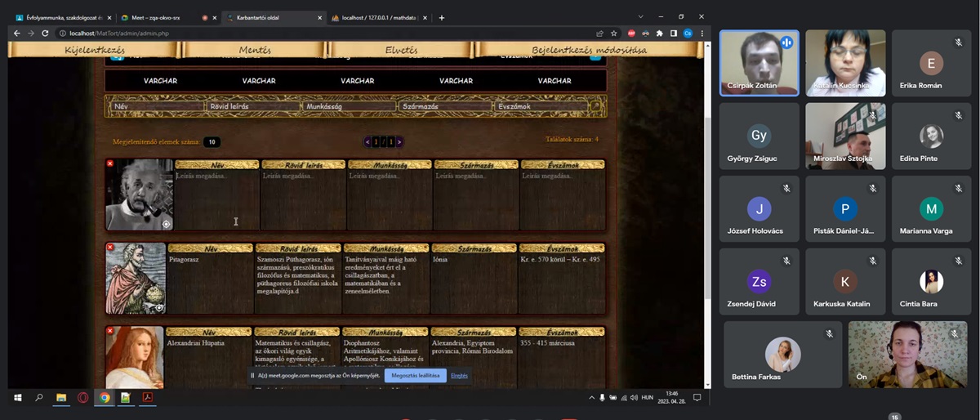
Task: Click the Mentés menu item
Action: coord(255,51)
